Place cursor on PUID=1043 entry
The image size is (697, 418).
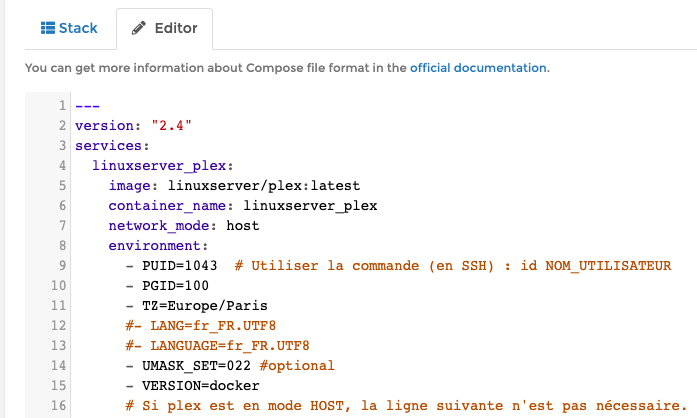180,266
